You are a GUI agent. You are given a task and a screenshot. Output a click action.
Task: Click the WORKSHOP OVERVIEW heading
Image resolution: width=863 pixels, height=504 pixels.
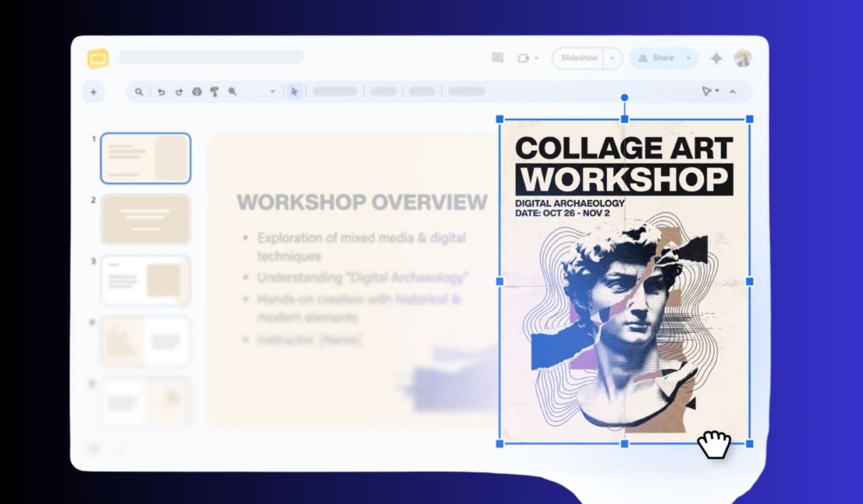coord(362,202)
